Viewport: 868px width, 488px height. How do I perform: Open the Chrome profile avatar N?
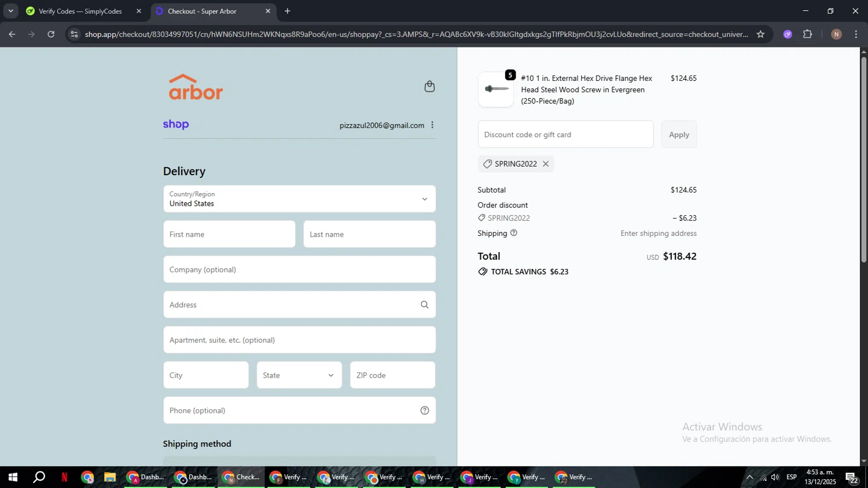click(x=836, y=34)
